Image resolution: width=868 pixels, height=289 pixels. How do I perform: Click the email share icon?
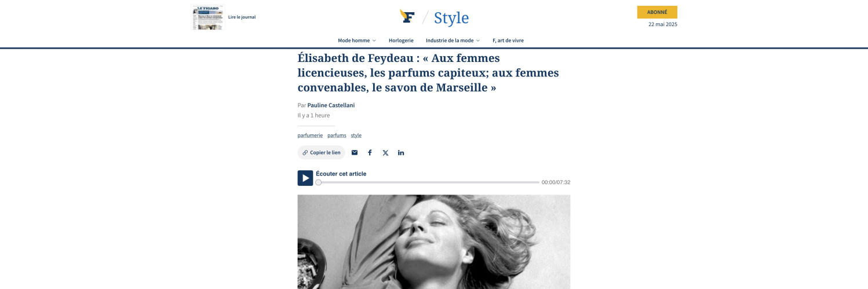point(355,153)
